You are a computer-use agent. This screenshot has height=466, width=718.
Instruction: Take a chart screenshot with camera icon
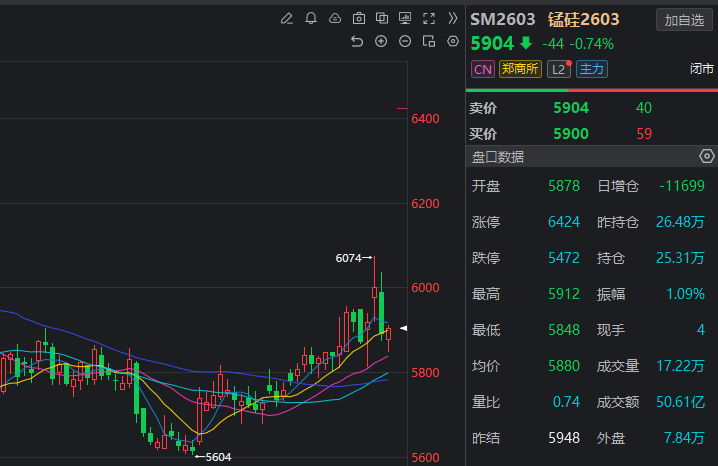[358, 18]
